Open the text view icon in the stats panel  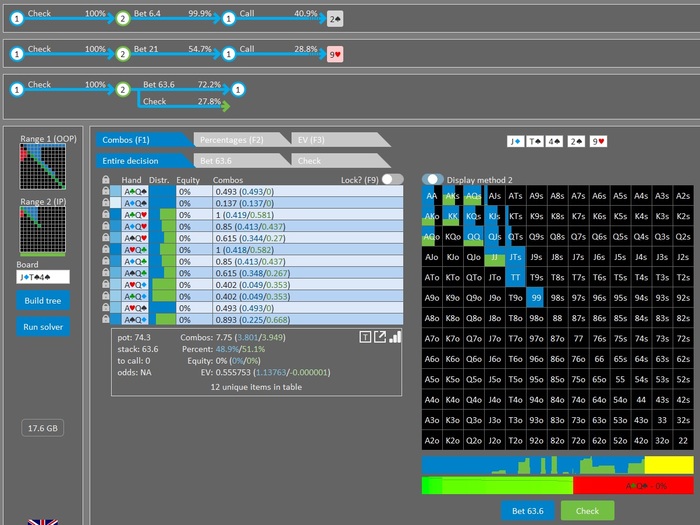pyautogui.click(x=365, y=337)
